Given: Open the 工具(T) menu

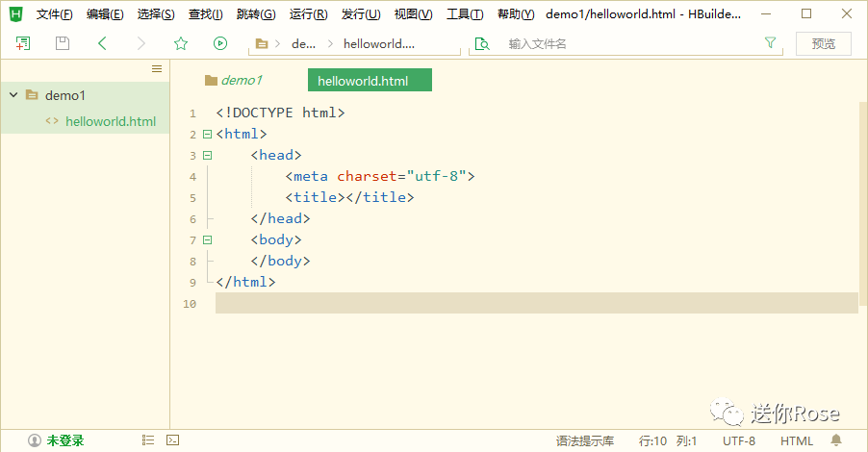Looking at the screenshot, I should pos(465,14).
